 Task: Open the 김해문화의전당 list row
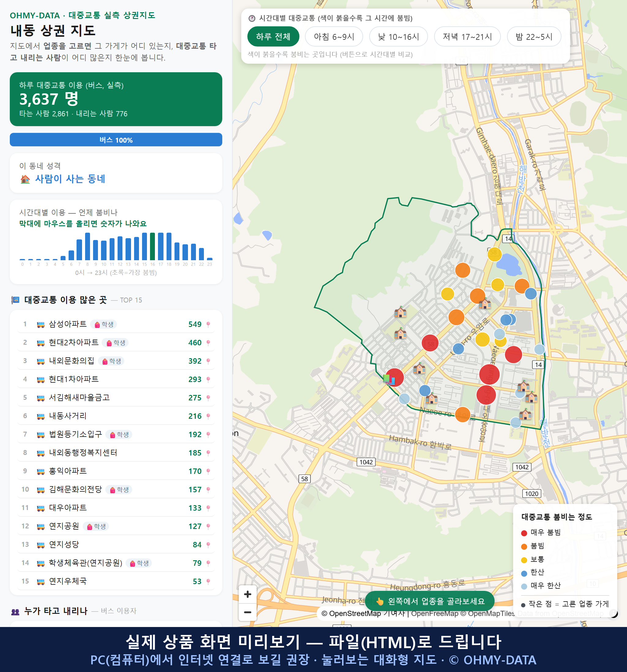tap(116, 490)
